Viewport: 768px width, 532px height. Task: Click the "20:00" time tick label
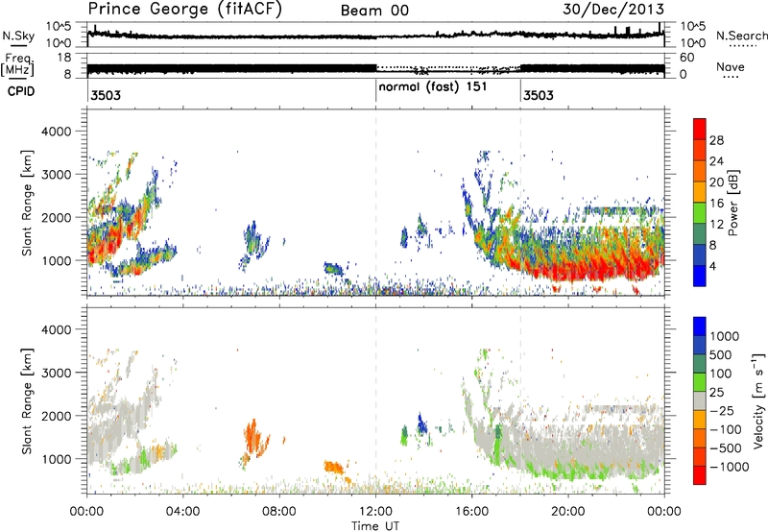tap(568, 512)
